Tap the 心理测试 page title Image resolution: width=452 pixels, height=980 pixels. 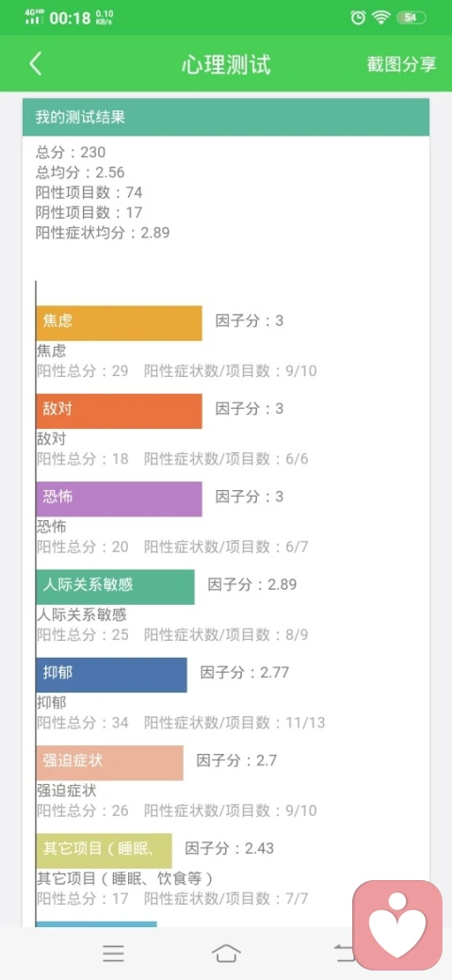226,64
